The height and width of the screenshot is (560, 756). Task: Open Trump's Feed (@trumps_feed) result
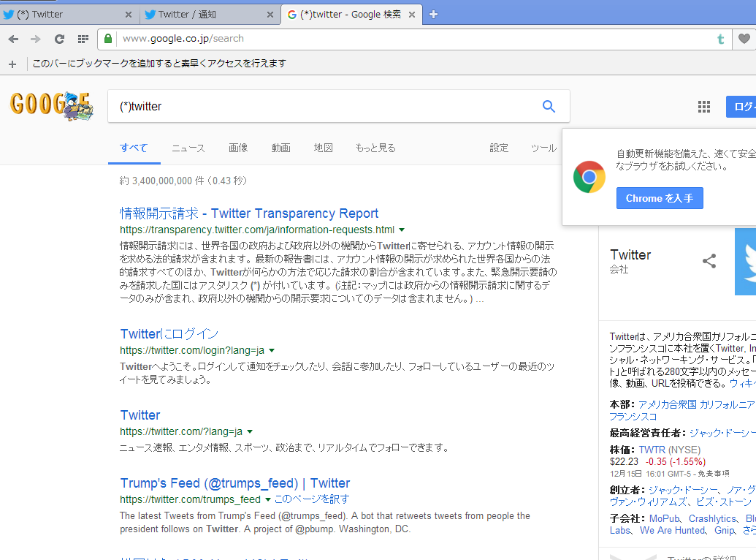coord(234,483)
